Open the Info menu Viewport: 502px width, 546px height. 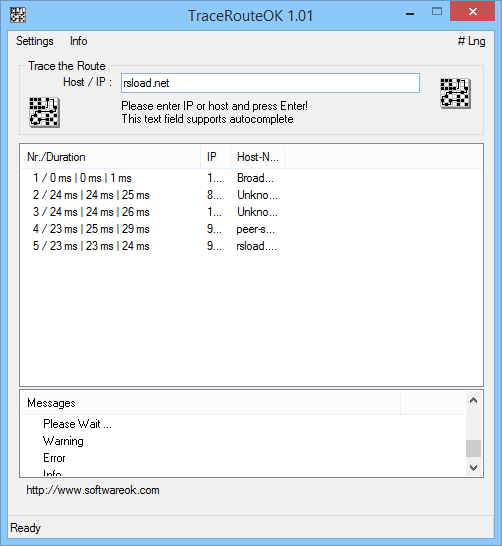coord(78,41)
